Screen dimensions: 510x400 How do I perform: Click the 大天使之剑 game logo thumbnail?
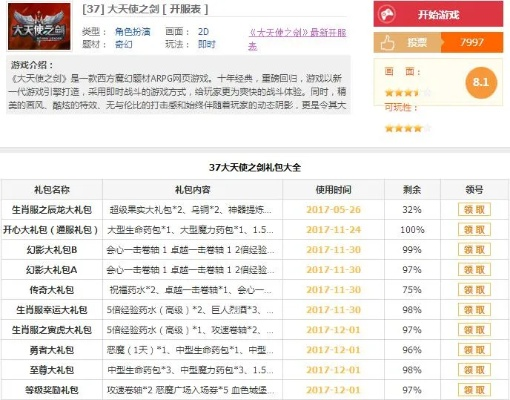tap(39, 27)
